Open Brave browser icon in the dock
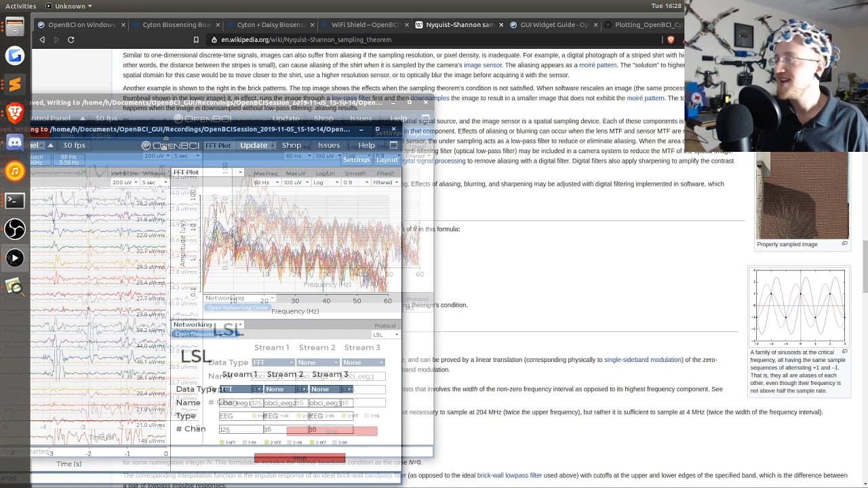Screen dimensions: 868x488 [x=15, y=113]
